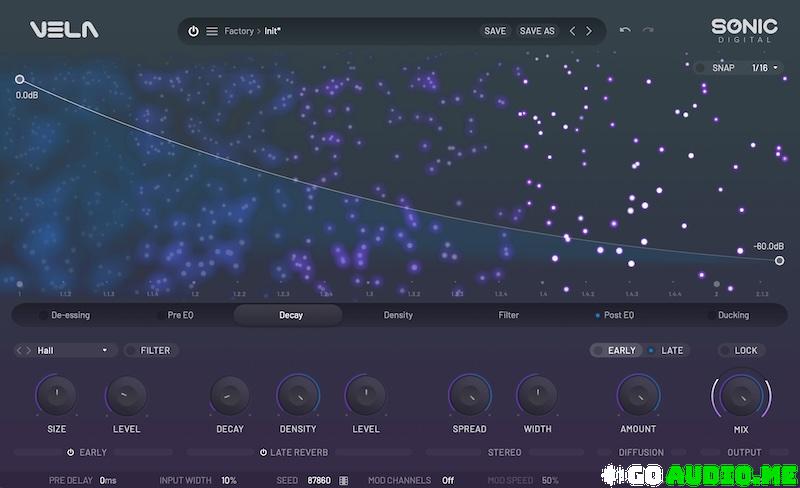Open the snap 1/16 division dropdown
Viewport: 800px width, 488px height.
click(765, 68)
